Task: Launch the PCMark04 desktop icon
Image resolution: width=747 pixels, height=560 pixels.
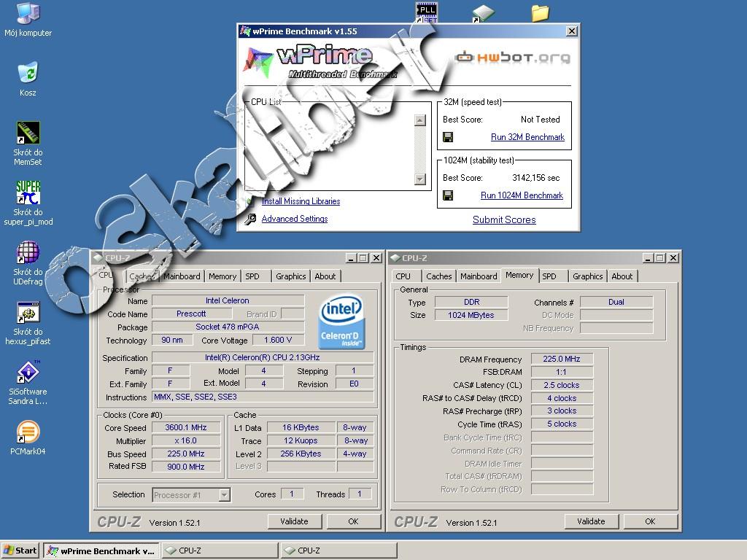Action: coord(28,432)
